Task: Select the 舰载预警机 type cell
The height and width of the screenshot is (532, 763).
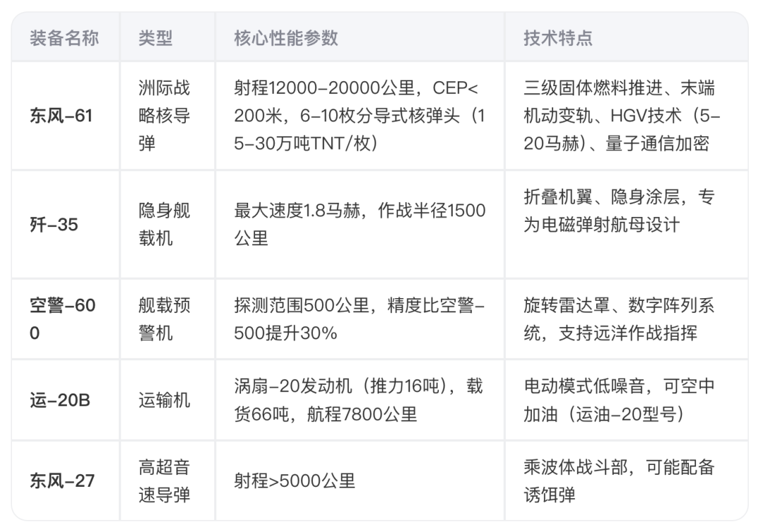Action: point(167,319)
